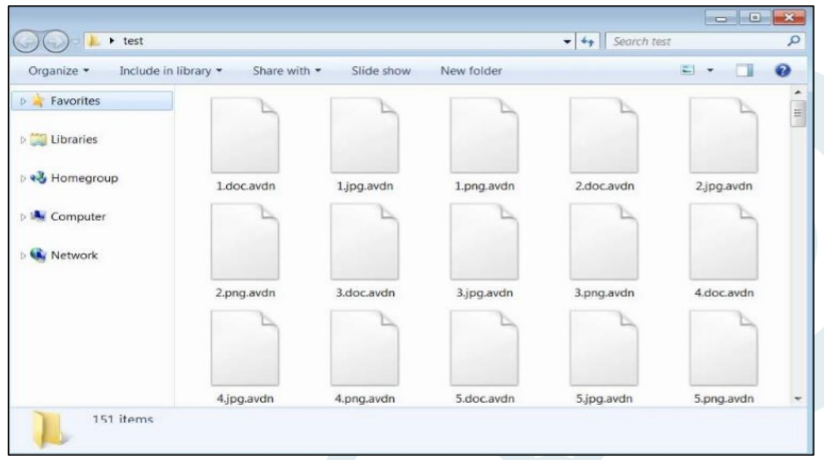Refresh the test folder view
Viewport: 824px width, 460px height.
point(587,41)
